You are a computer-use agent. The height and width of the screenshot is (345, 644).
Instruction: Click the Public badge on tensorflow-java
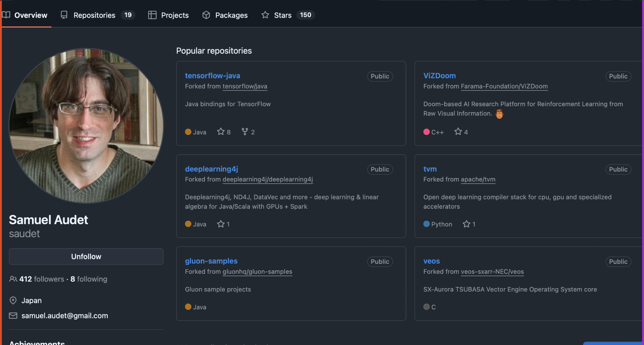click(380, 76)
